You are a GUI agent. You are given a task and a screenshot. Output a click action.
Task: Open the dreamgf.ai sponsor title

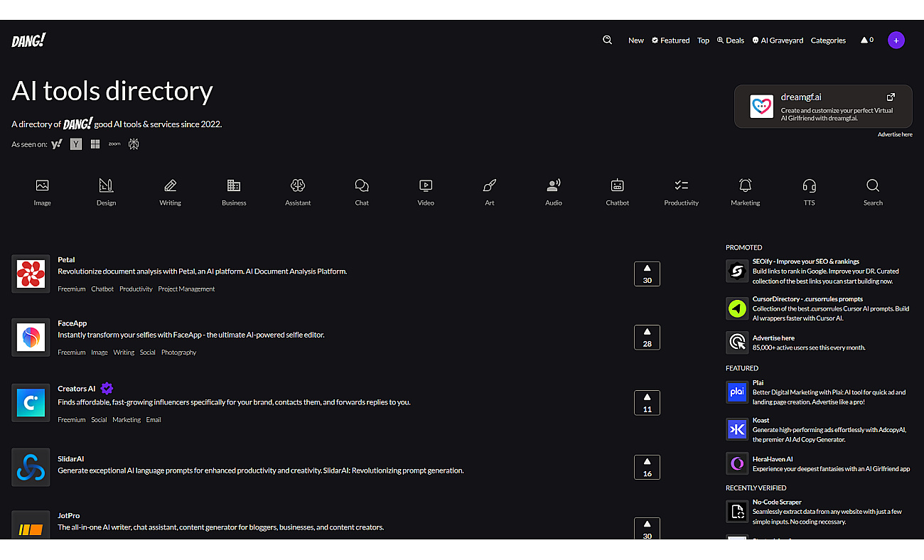(801, 97)
